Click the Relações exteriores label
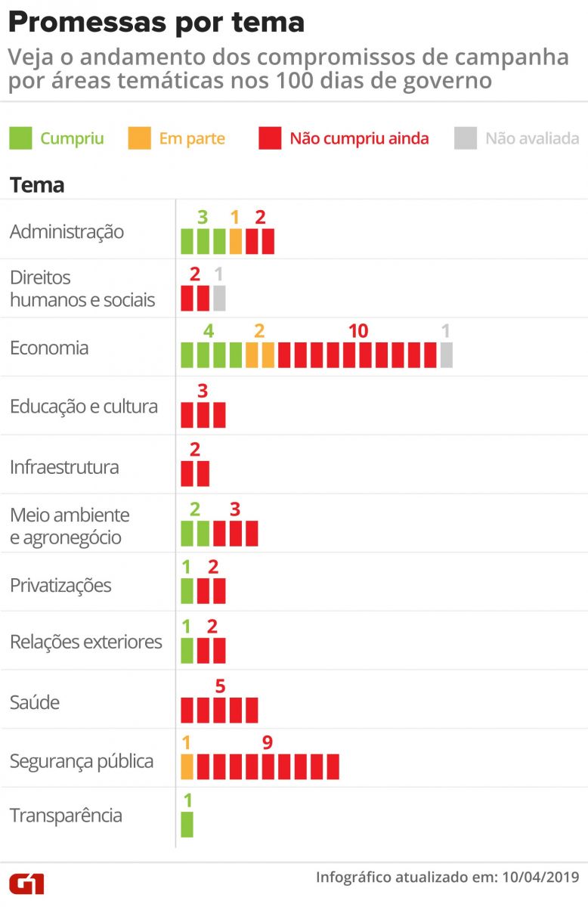The image size is (588, 907). coord(86,642)
